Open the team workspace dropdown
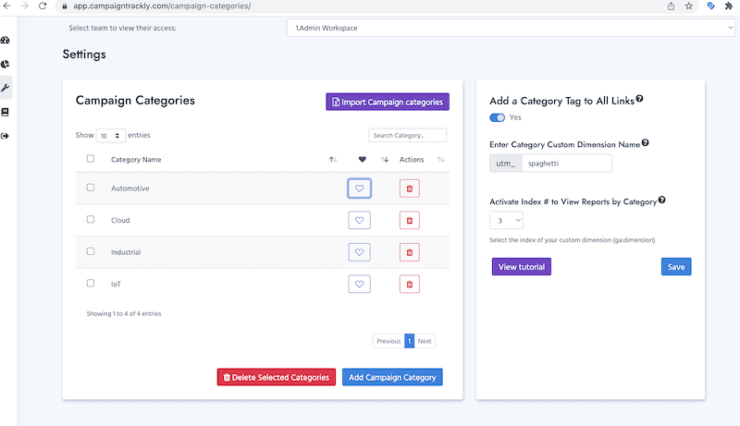The width and height of the screenshot is (740, 426). [511, 28]
